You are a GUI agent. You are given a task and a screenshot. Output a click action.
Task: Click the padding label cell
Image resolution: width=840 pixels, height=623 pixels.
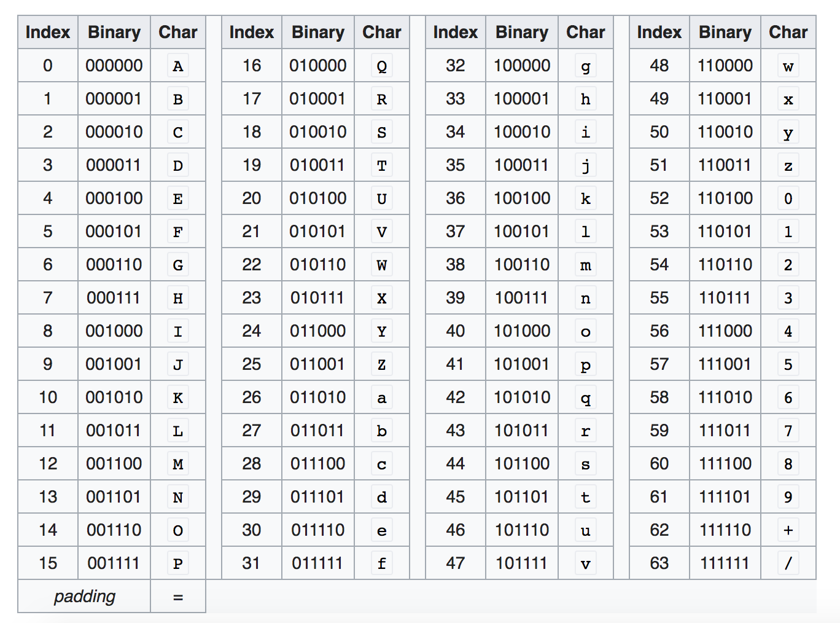pos(84,596)
